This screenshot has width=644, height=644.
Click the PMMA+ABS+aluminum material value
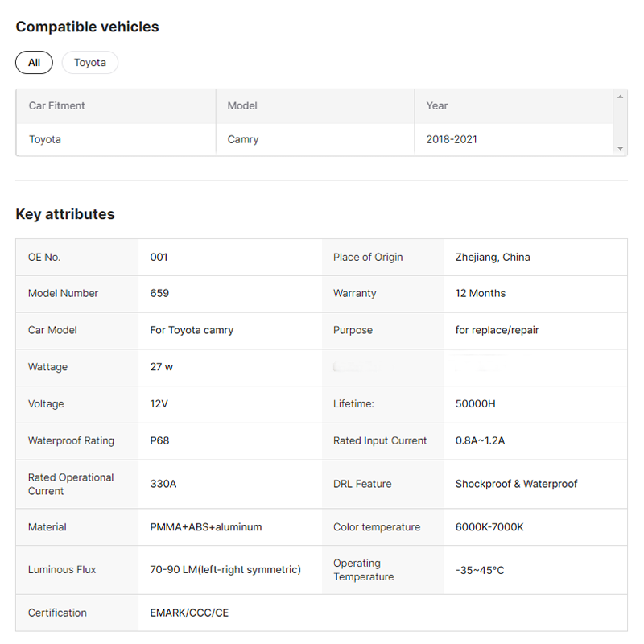206,527
